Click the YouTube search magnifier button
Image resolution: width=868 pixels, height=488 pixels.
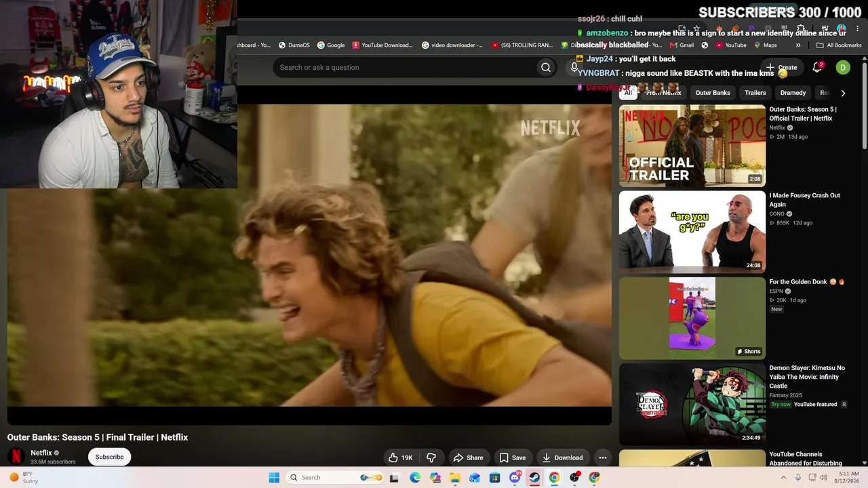(x=546, y=67)
